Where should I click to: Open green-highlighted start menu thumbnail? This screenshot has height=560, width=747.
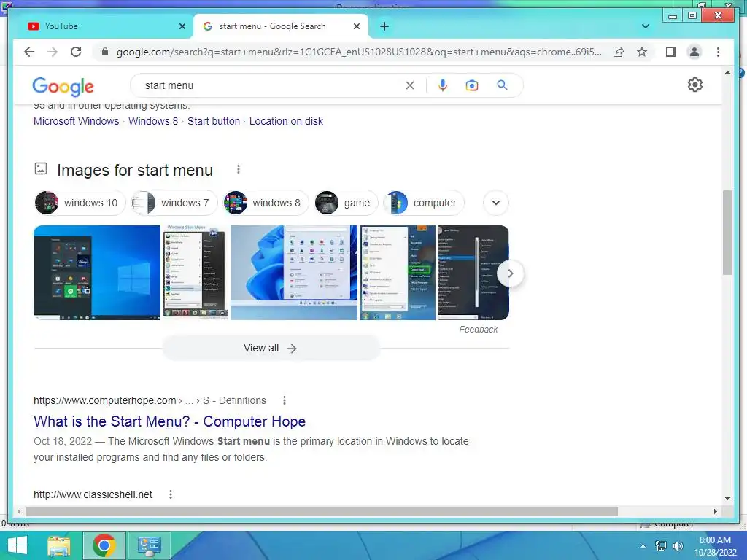[398, 273]
